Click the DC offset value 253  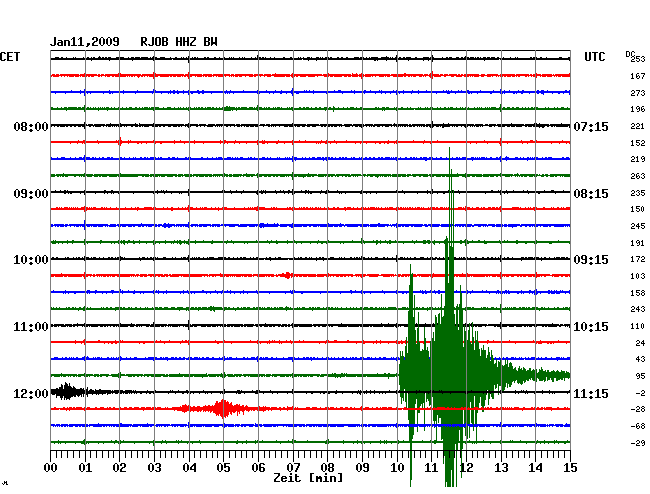coord(638,59)
